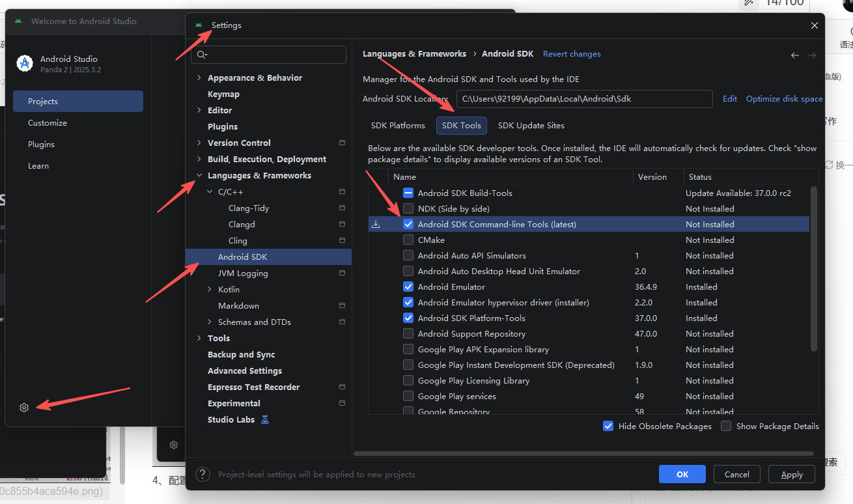Image resolution: width=853 pixels, height=504 pixels.
Task: Click the project-level icon on the C/C++ row
Action: point(343,192)
